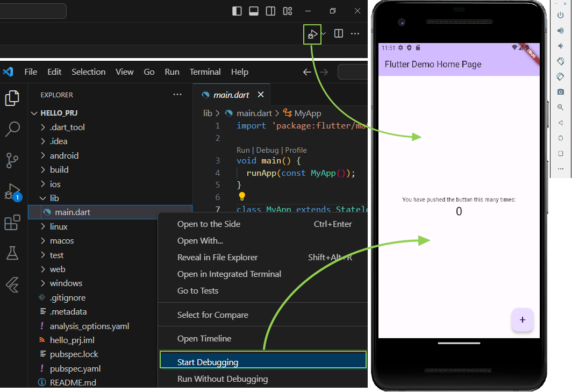Collapse the lib folder
Screen dimensions: 572x392
point(54,198)
